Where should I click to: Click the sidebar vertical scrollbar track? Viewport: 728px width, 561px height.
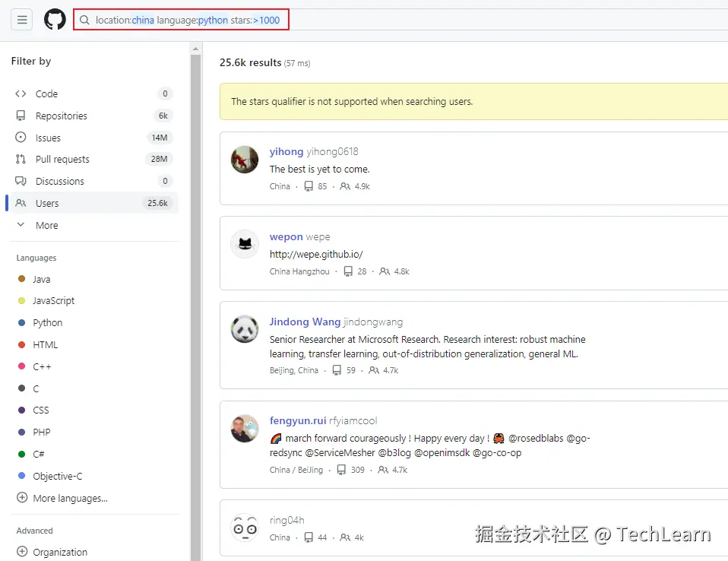pos(195,306)
